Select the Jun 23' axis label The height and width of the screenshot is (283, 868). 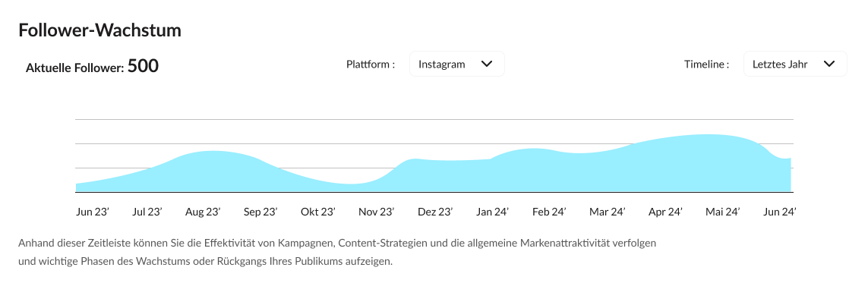click(x=93, y=212)
